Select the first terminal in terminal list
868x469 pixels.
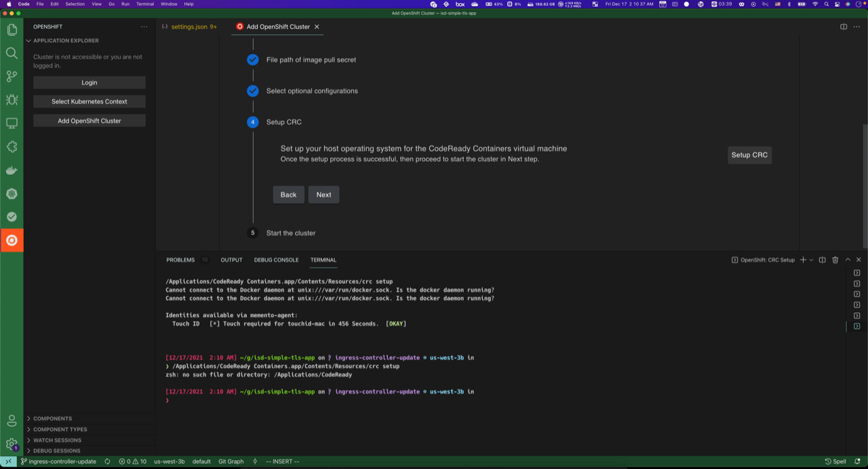click(x=857, y=273)
